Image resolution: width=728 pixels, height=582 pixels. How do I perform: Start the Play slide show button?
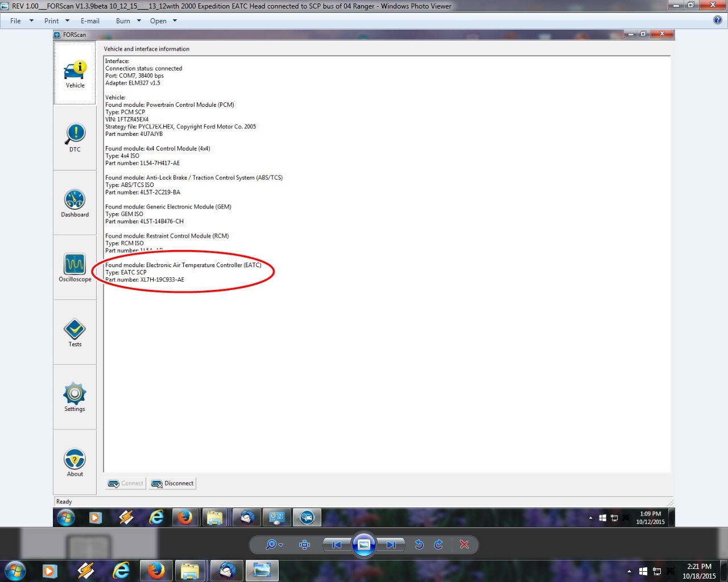click(364, 544)
